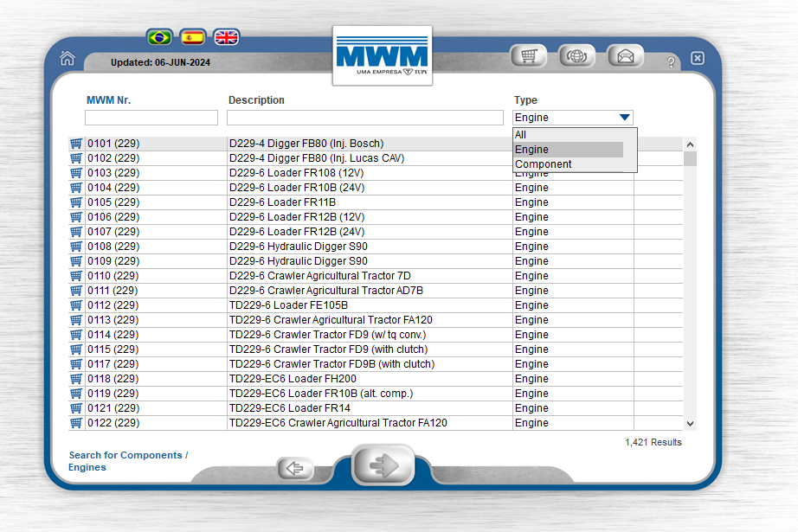
Task: Click Updated: 06-JUN-2024 label
Action: pos(160,62)
